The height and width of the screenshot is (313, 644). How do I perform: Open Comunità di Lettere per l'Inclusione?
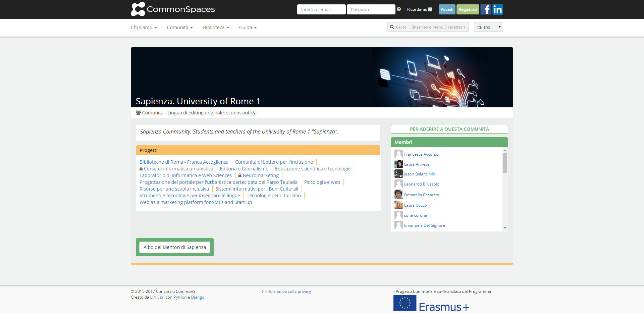tap(274, 162)
